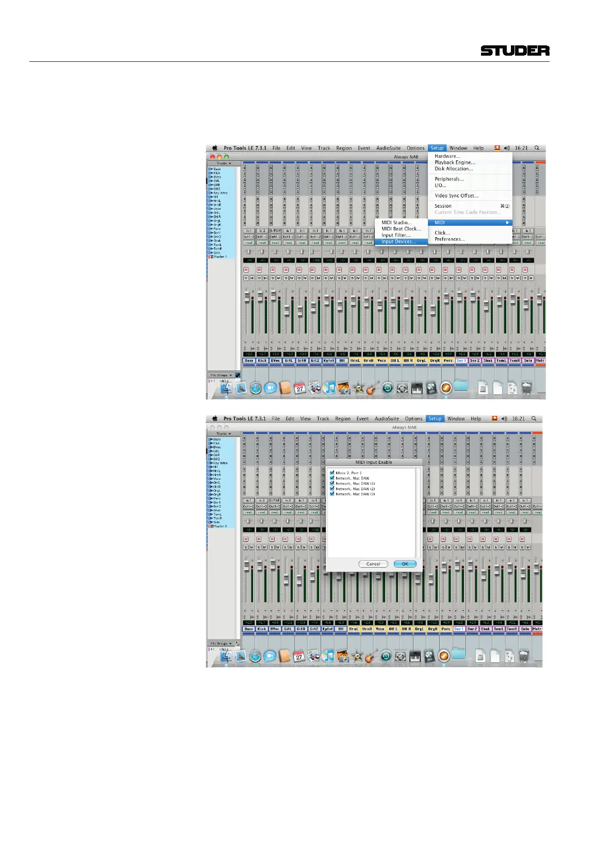The width and height of the screenshot is (614, 868).
Task: Mute the Kick channel in Setup-menu screenshot
Action: click(x=265, y=278)
